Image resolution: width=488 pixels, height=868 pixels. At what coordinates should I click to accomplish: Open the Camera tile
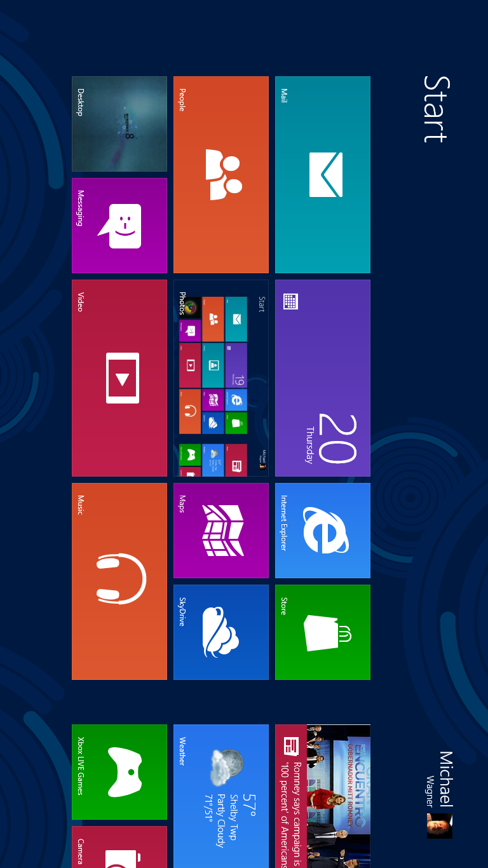(119, 847)
